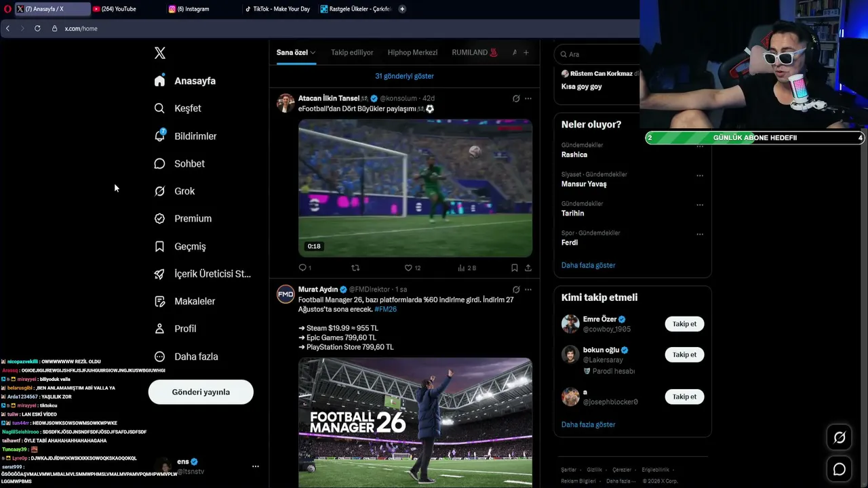The height and width of the screenshot is (488, 868).
Task: Switch to the Rastgele Ülkeler browser tab
Action: point(355,9)
